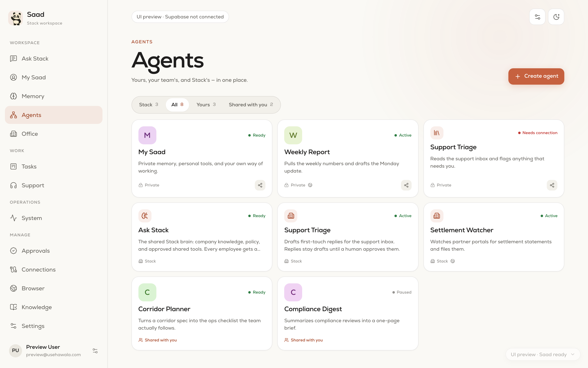The image size is (588, 368).
Task: Open the Compliance Digest agent title
Action: (x=313, y=309)
